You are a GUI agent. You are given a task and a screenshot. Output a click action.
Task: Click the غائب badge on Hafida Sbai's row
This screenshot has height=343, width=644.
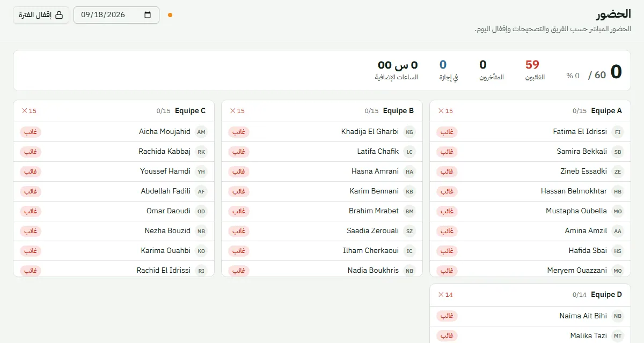pos(447,251)
